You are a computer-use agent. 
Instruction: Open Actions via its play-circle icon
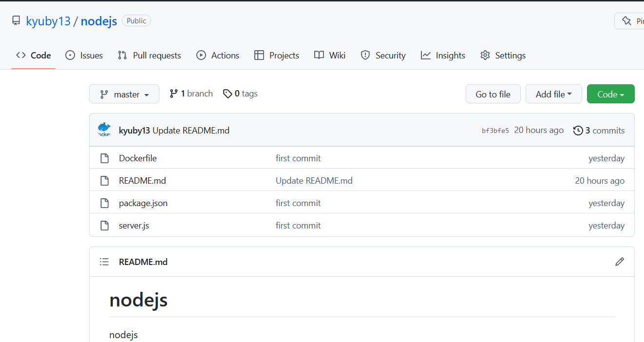pyautogui.click(x=201, y=55)
